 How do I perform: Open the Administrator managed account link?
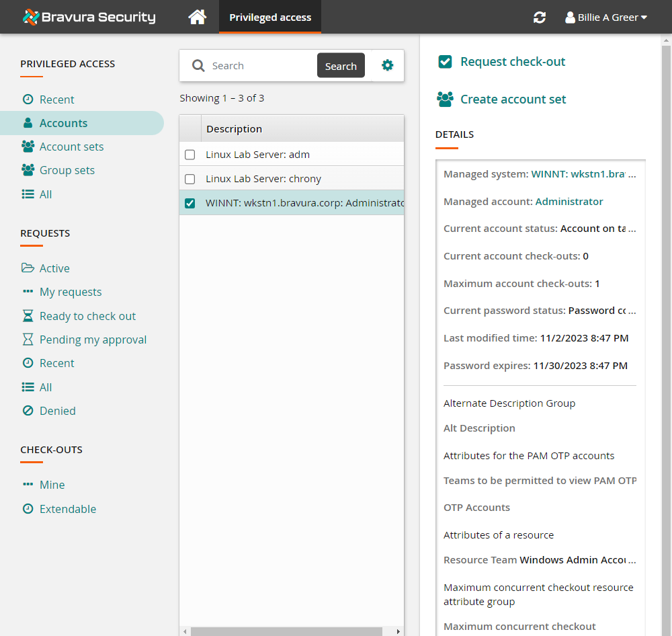click(569, 202)
